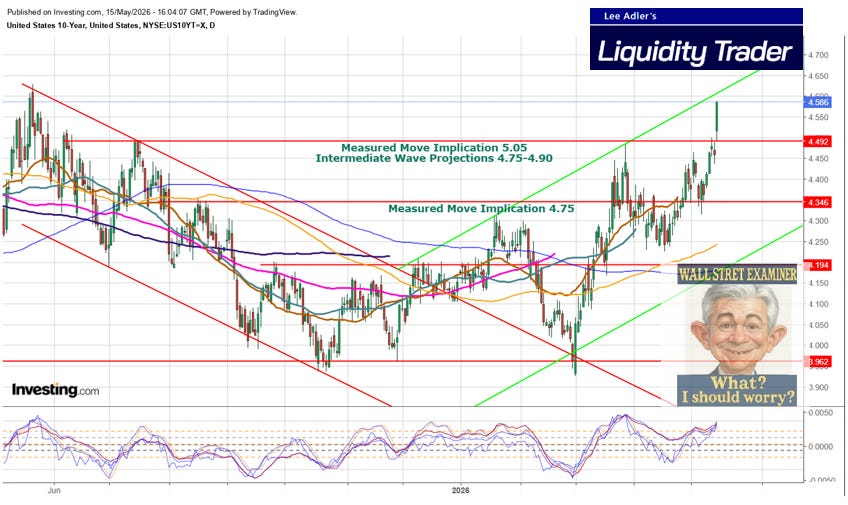This screenshot has width=848, height=505.
Task: Click the 3.900 price axis value
Action: (818, 388)
